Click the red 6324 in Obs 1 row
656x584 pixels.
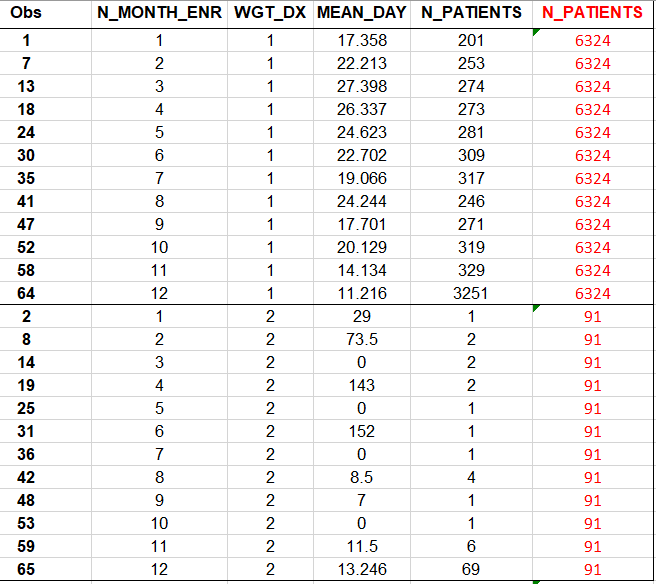593,41
